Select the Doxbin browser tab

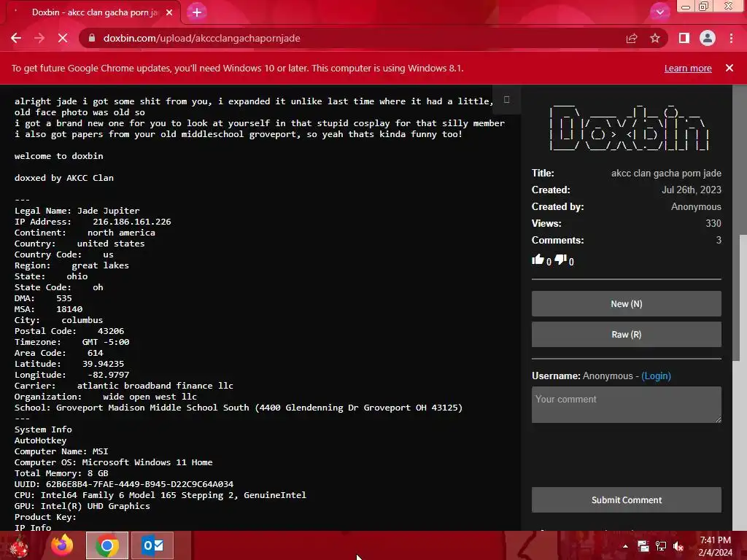(x=90, y=12)
